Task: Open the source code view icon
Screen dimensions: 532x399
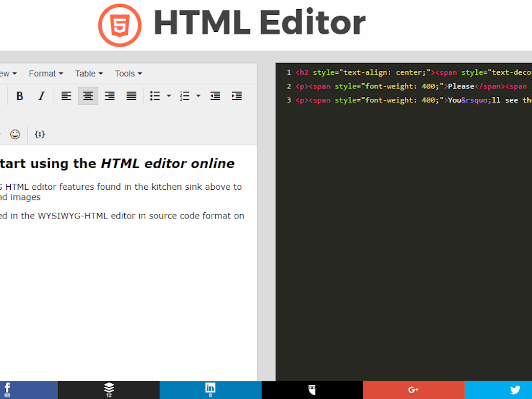Action: pos(39,134)
